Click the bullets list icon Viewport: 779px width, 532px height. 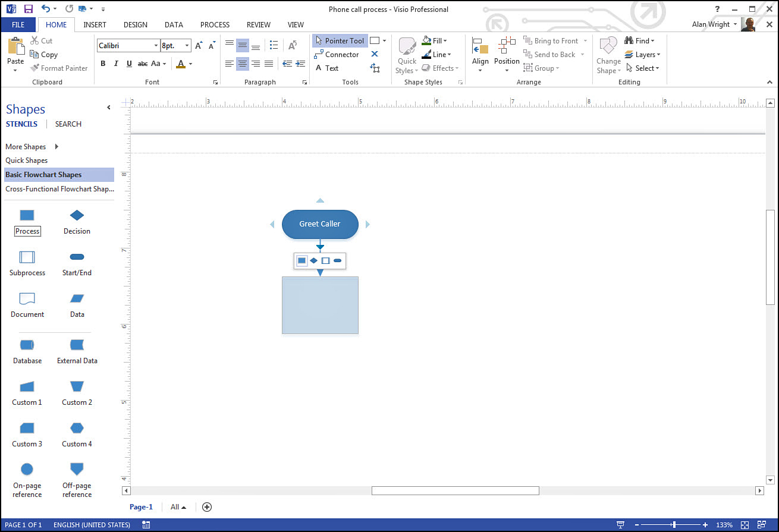tap(274, 46)
